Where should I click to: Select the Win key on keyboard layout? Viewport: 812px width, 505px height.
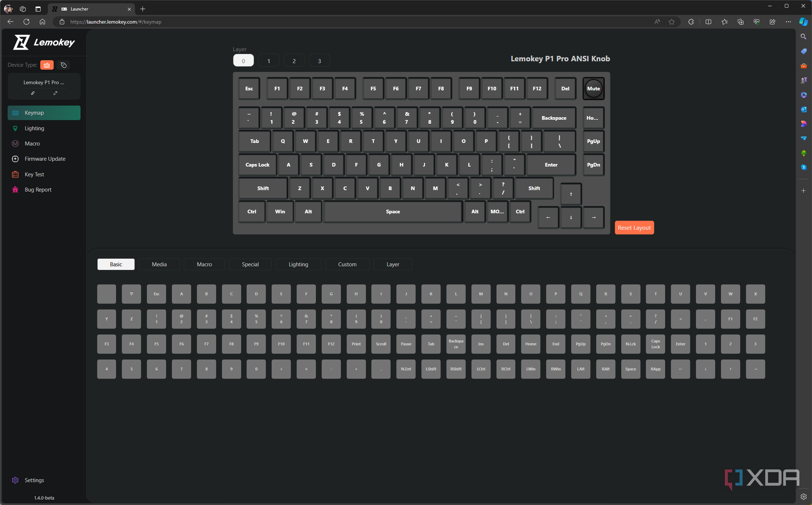click(280, 212)
